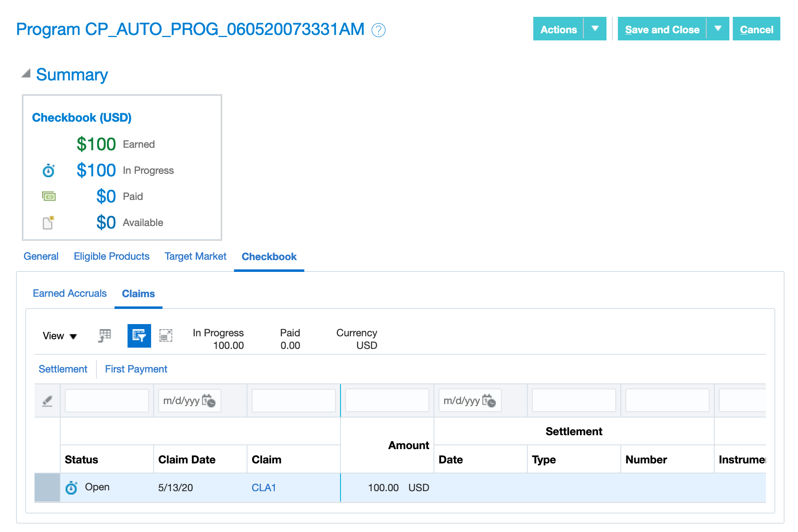Click the Status filter input field
Image resolution: width=798 pixels, height=532 pixels.
point(106,401)
